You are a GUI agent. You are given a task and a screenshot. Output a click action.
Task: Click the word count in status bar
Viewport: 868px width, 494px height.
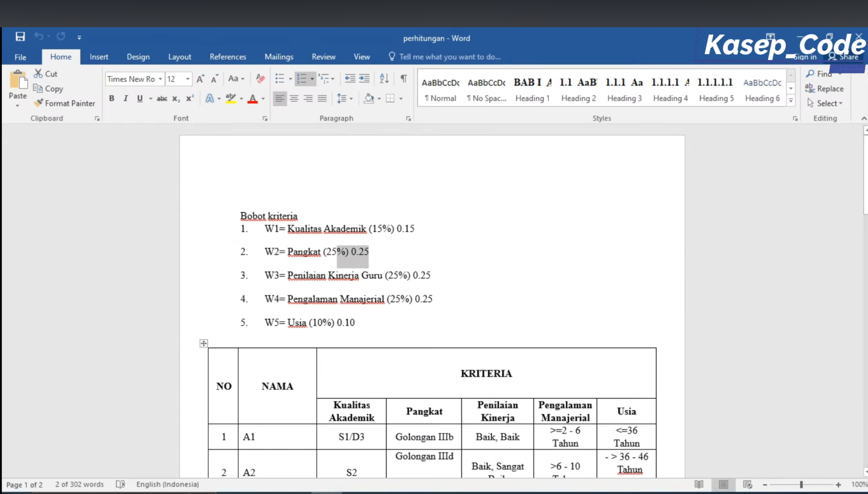coord(79,484)
